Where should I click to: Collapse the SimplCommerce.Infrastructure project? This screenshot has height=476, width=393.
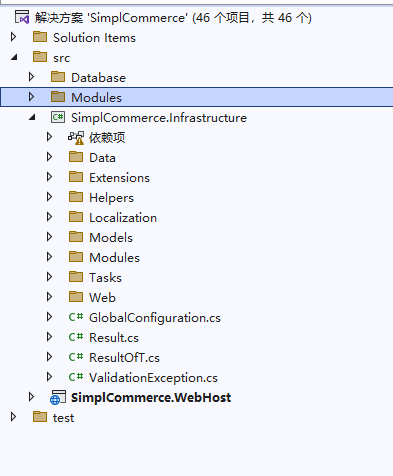[x=32, y=117]
